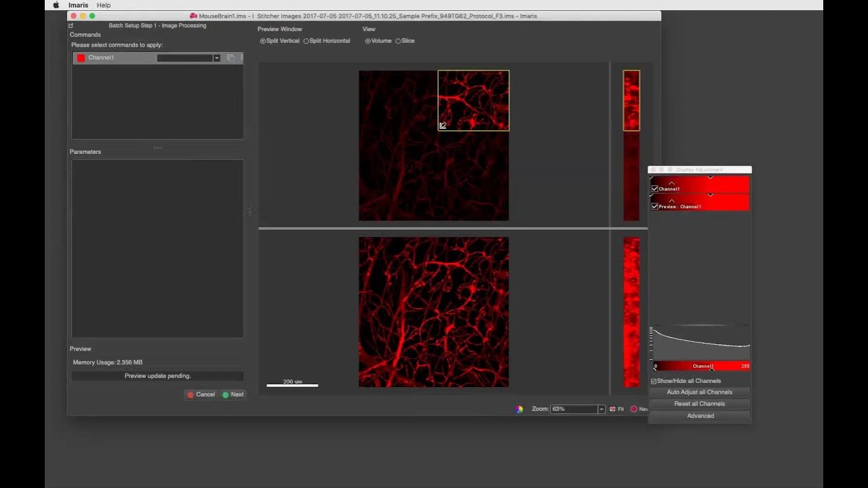Uncheck Channel1 in Display Adjustment

(x=654, y=189)
